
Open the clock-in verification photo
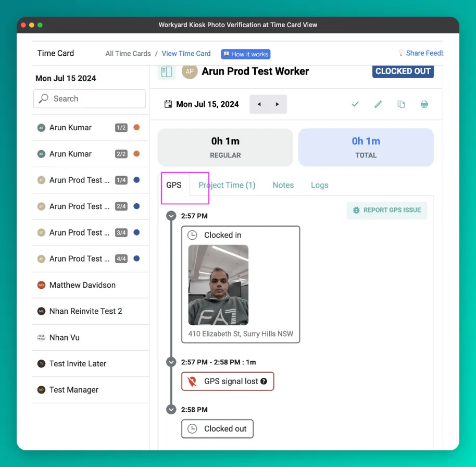click(218, 285)
